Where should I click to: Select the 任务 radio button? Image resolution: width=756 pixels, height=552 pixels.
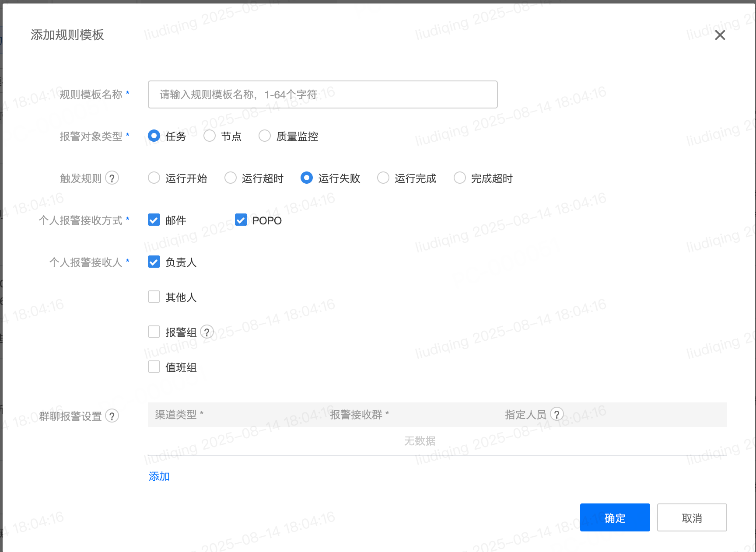(154, 136)
